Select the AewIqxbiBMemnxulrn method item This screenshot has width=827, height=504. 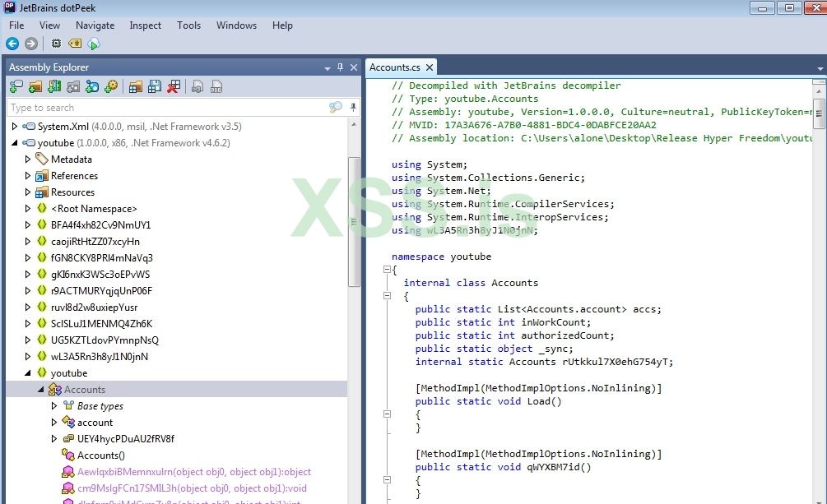[194, 472]
